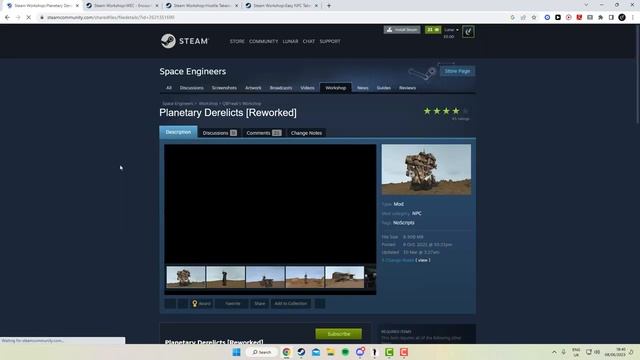Screen dimensions: 640x360
Task: Select the News hub tab
Action: pyautogui.click(x=362, y=88)
